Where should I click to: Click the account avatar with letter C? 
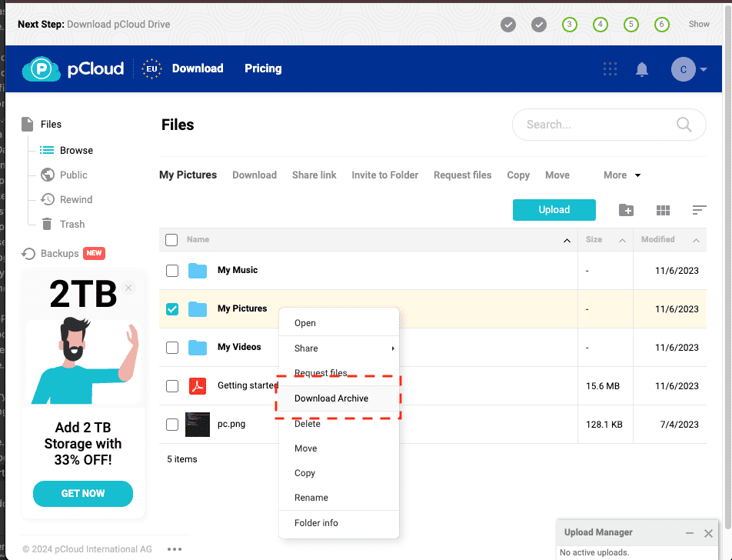[683, 69]
